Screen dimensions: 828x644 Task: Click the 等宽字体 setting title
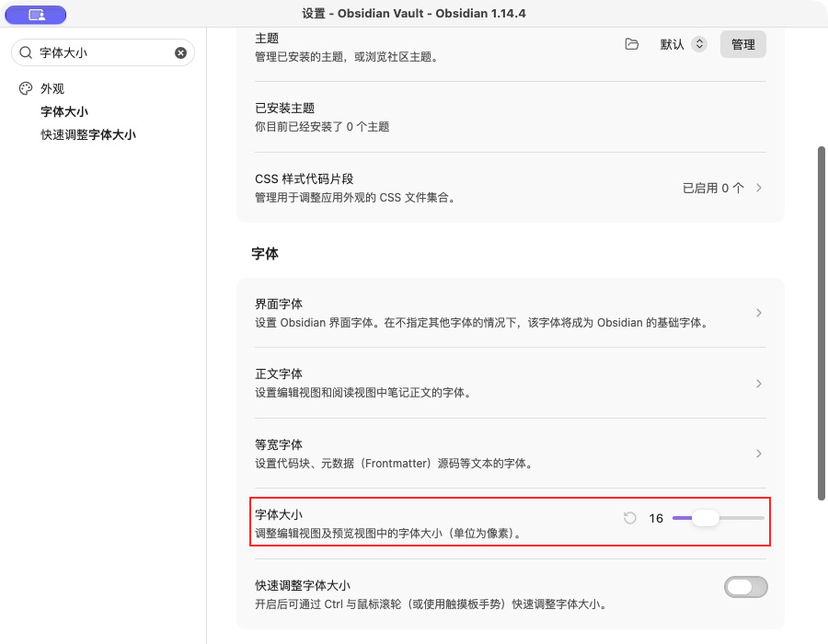(x=279, y=445)
